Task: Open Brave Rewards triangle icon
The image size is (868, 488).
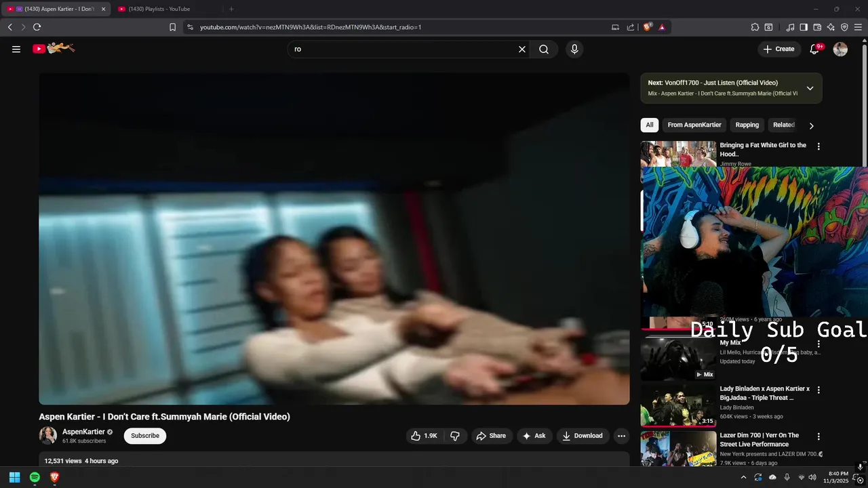Action: (662, 27)
